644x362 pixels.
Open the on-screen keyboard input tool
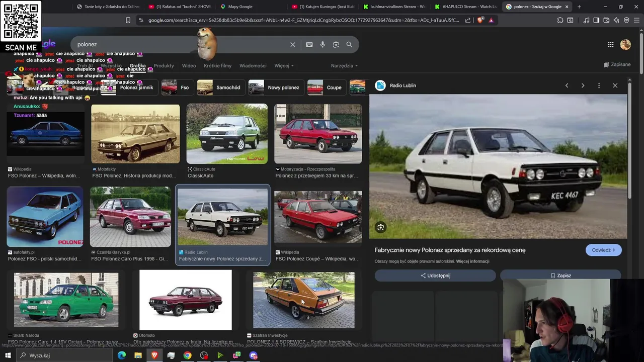(309, 44)
